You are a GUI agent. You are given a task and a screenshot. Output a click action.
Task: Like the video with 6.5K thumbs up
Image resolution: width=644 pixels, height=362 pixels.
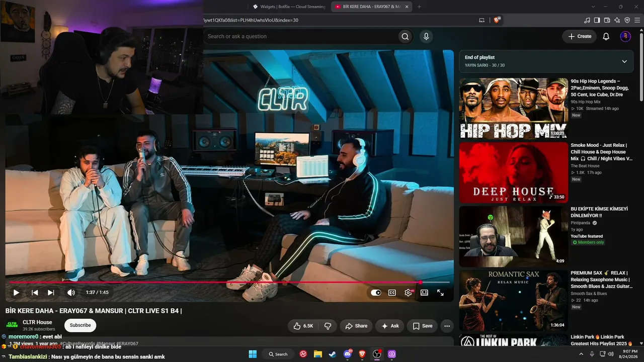click(x=303, y=326)
